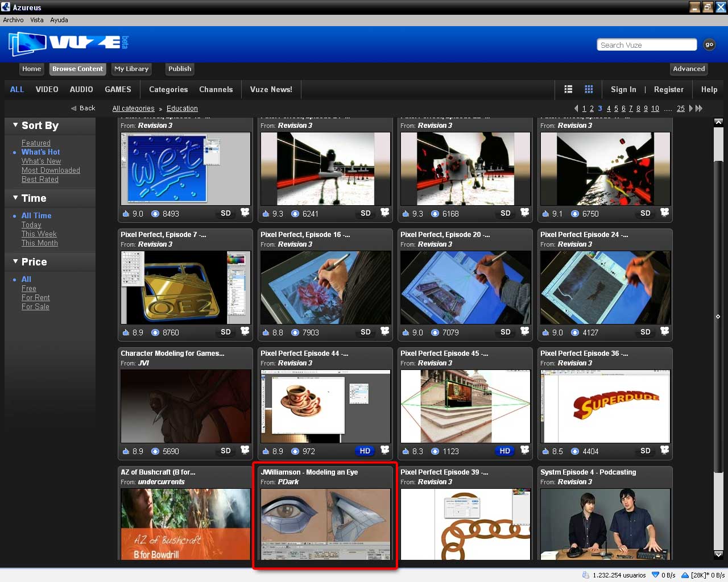Screen dimensions: 728x582
Task: Collapse the Sort By section
Action: point(15,125)
